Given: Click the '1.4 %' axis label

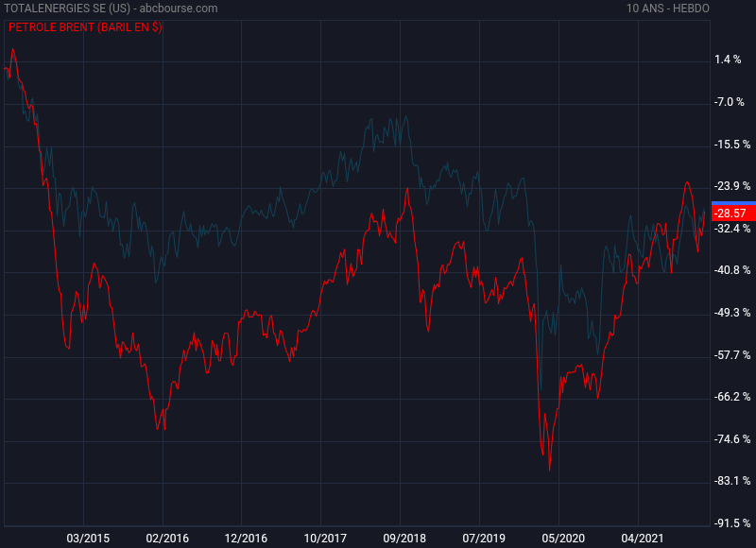Looking at the screenshot, I should click(728, 60).
